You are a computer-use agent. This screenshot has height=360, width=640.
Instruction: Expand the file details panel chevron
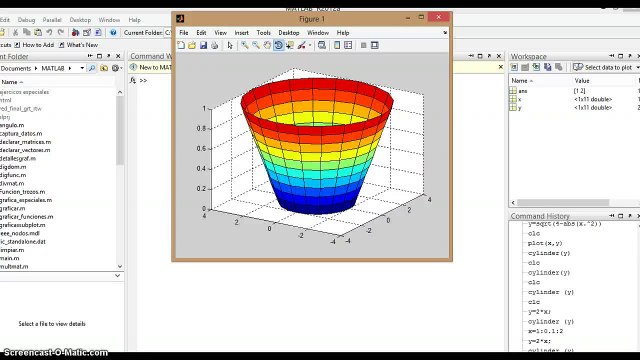click(x=118, y=276)
